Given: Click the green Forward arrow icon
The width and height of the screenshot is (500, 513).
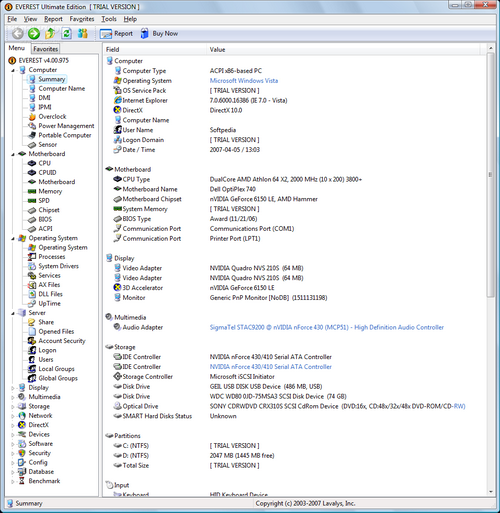Looking at the screenshot, I should tap(34, 33).
